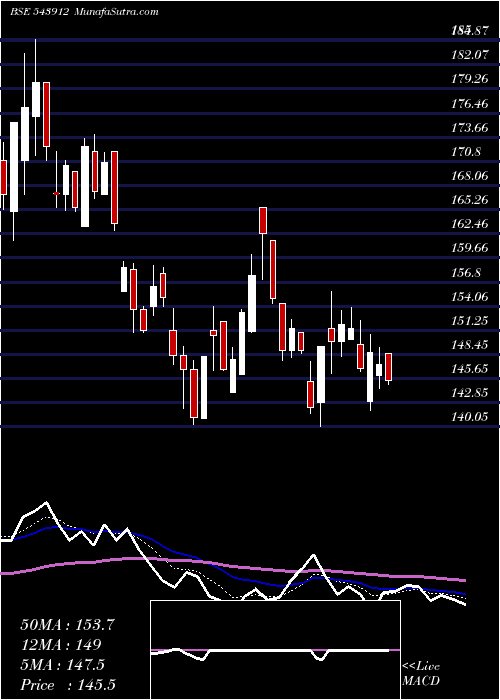Click the <<Live MACD label
This screenshot has height=700, width=500.
(421, 674)
